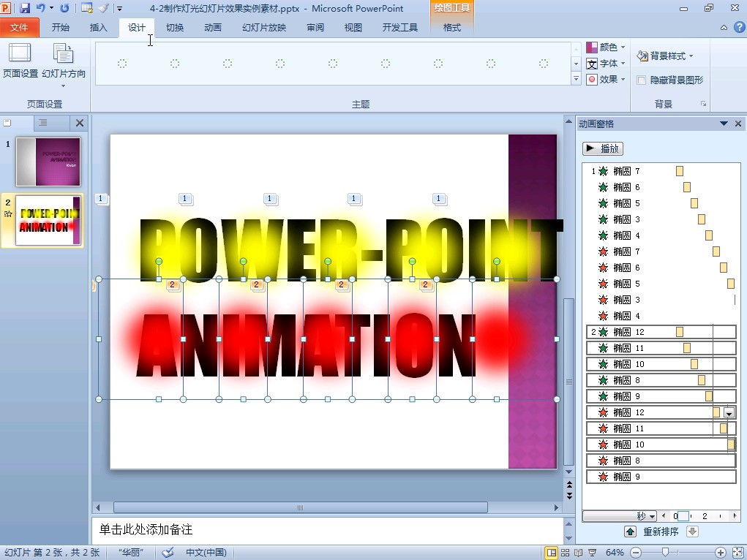Click the Save icon in quick access toolbar
Screen dimensions: 747x560
pyautogui.click(x=25, y=8)
